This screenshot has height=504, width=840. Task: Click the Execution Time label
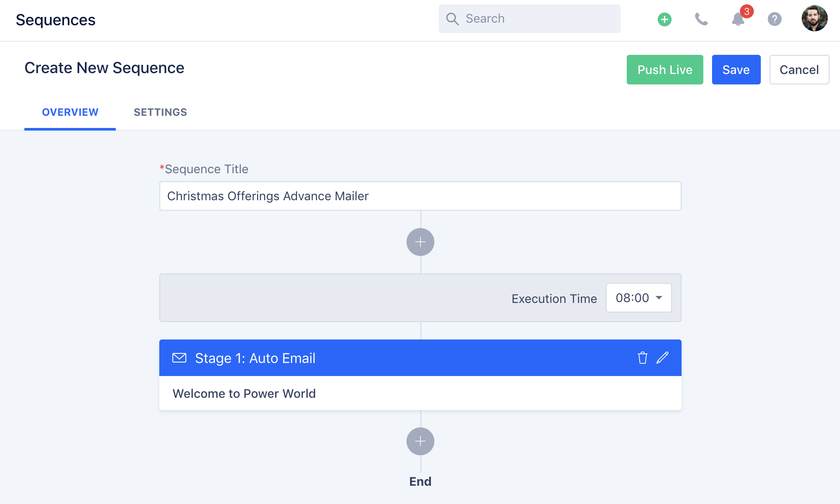pos(554,299)
